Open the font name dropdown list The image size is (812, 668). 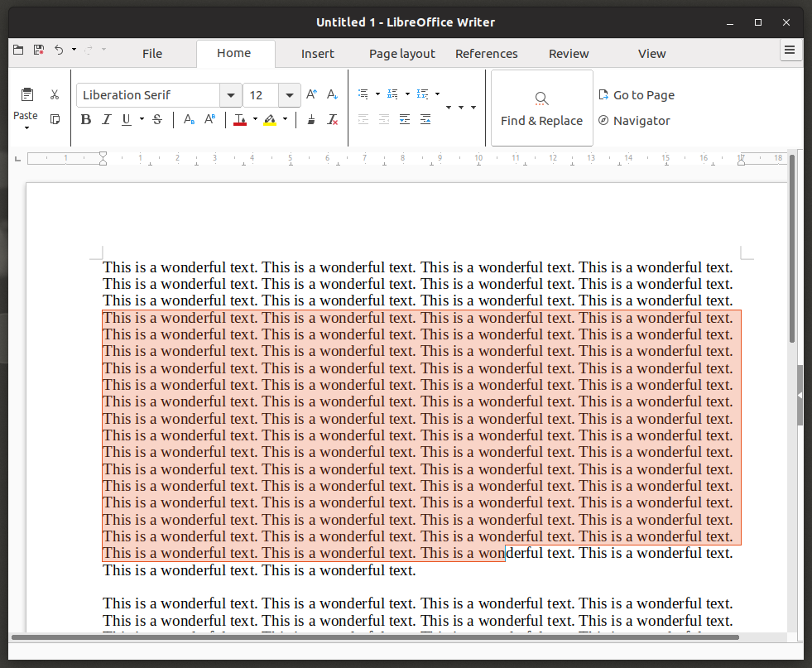tap(231, 95)
